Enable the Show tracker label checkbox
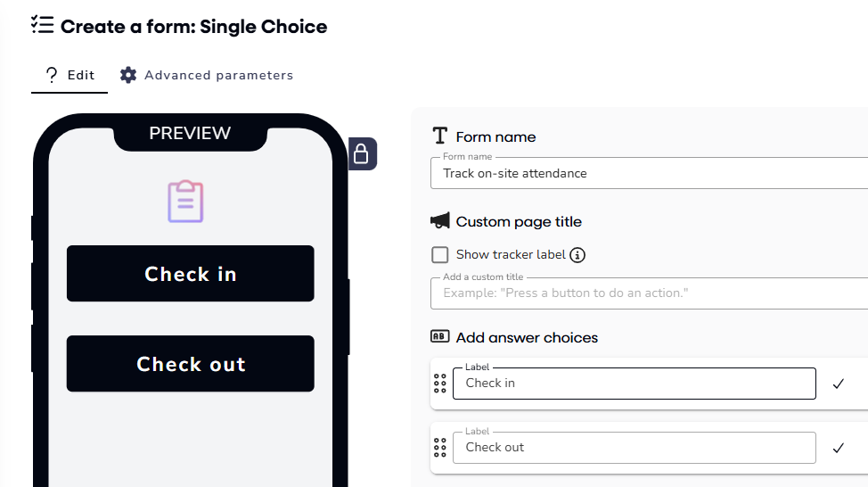 coord(440,255)
